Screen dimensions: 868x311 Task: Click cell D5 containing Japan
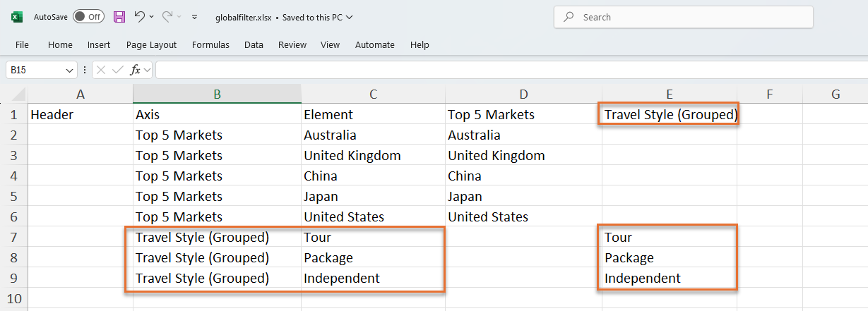pyautogui.click(x=523, y=196)
